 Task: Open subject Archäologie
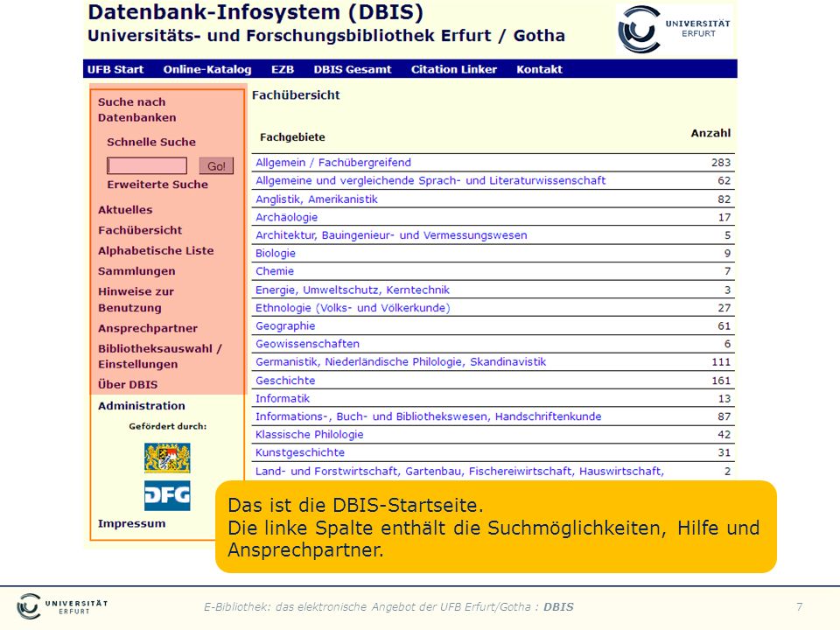pos(287,217)
